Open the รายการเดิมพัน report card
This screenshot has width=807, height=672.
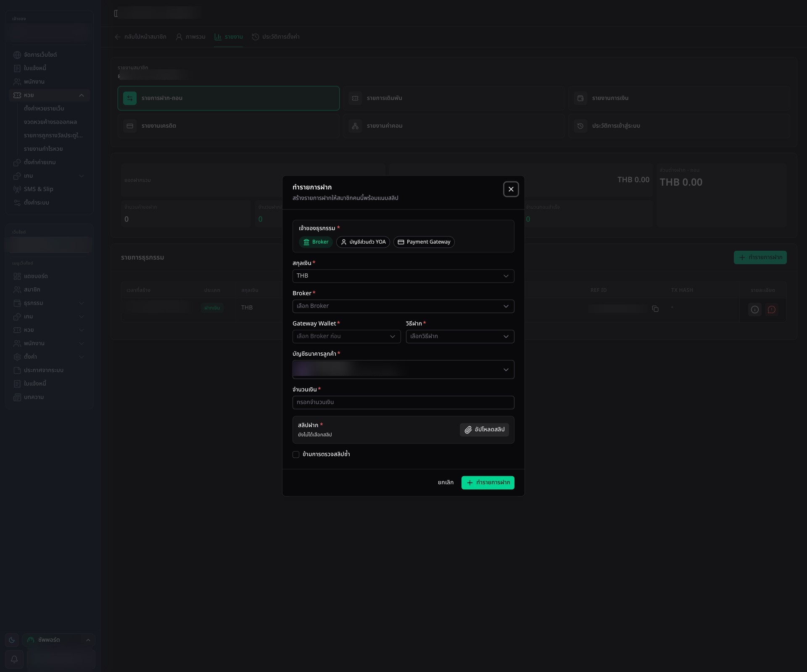(x=454, y=98)
